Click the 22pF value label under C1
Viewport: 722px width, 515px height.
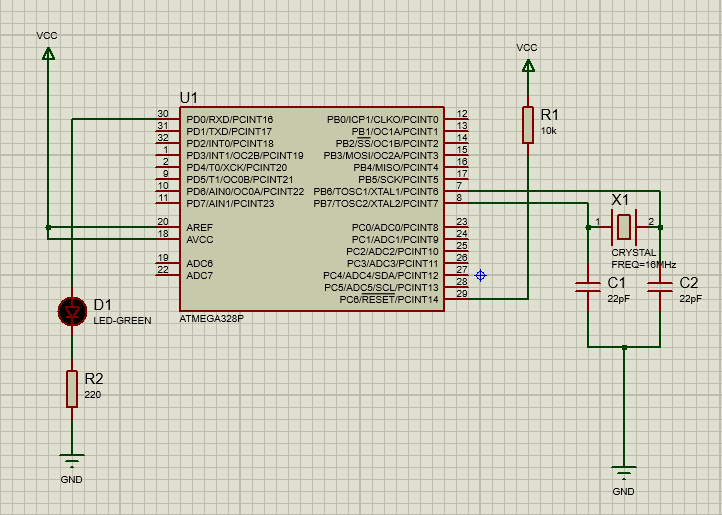tap(618, 299)
